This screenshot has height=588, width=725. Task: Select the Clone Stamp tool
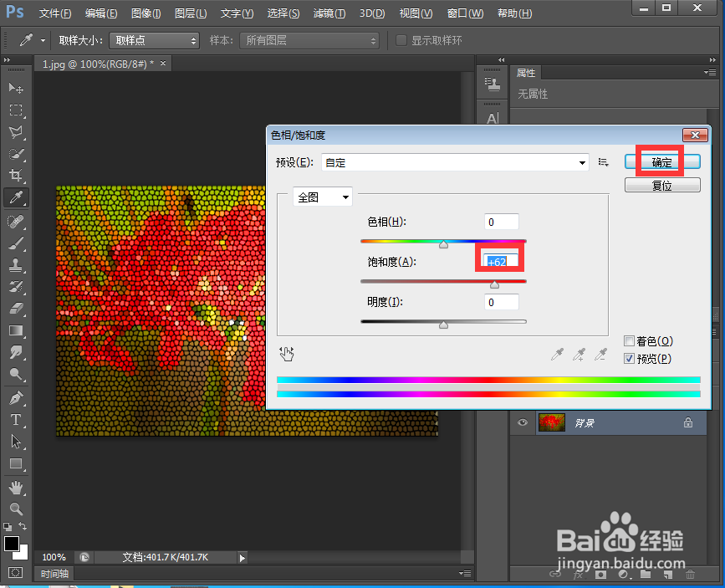16,265
